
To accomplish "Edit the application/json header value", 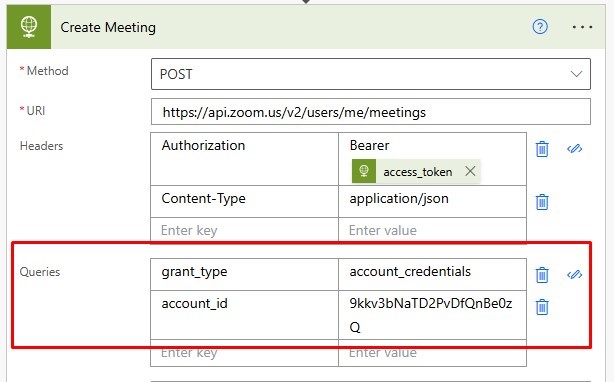I will [x=432, y=201].
